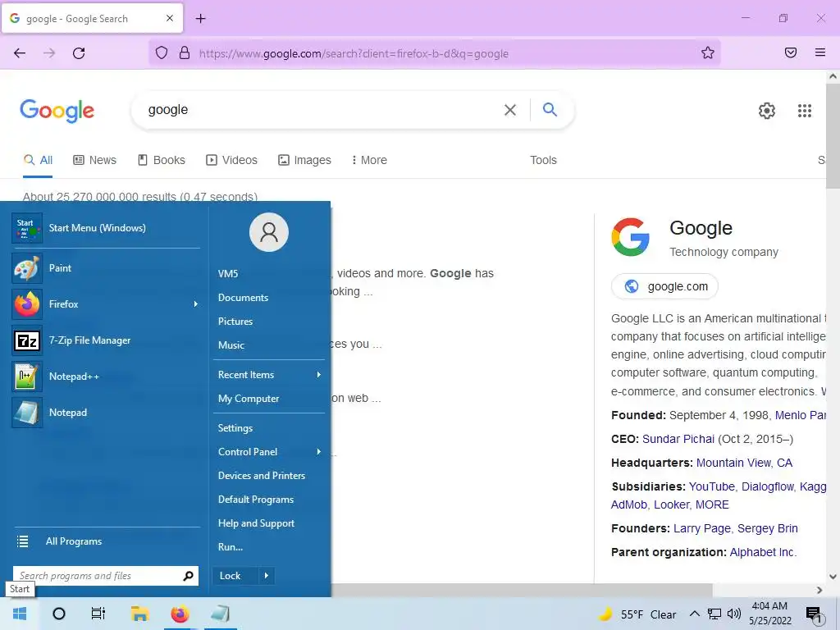The image size is (840, 630).
Task: Follow the Sundar Pichai link
Action: coord(678,440)
